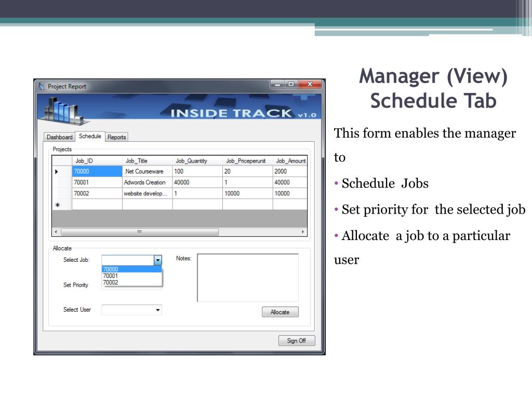Click the Inside Track bar-chart logo
532x399 pixels.
[x=64, y=111]
